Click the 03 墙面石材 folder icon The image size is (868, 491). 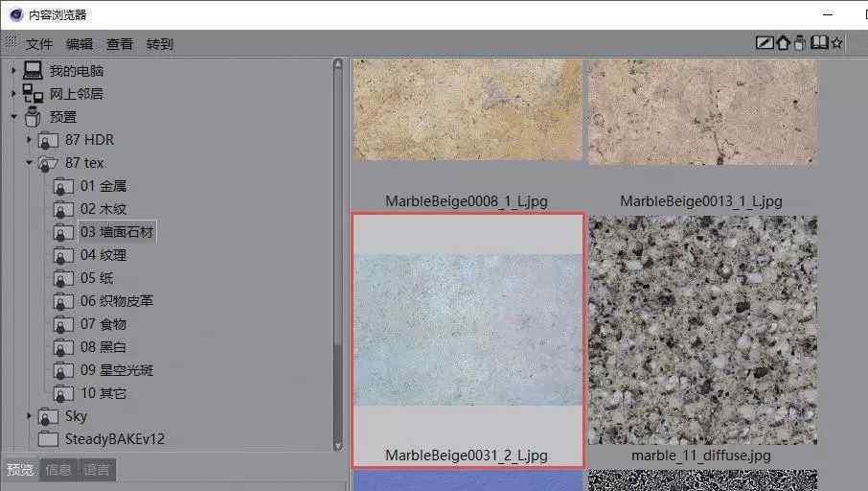pyautogui.click(x=63, y=233)
